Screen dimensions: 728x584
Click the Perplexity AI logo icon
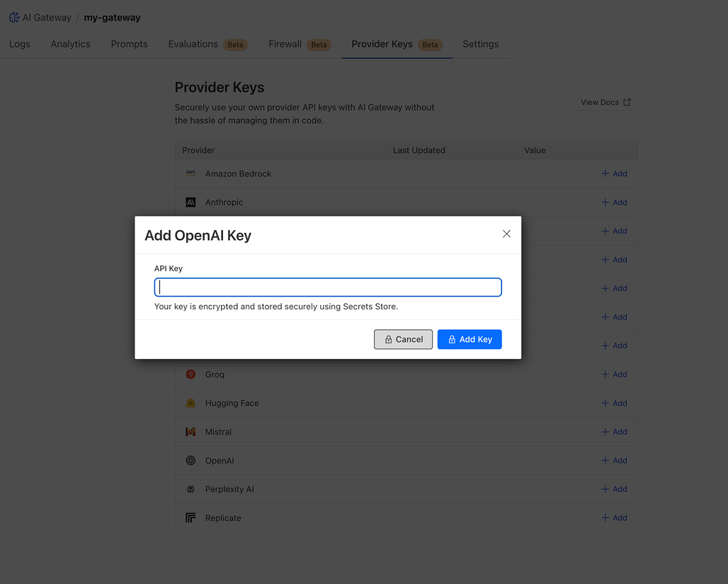(190, 489)
